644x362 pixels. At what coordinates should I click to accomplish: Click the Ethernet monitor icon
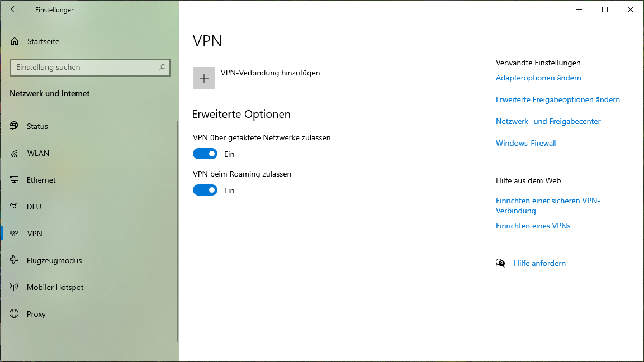[15, 180]
